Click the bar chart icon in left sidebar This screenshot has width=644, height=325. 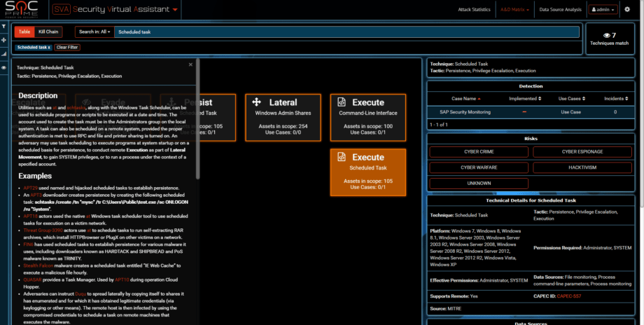tap(4, 53)
